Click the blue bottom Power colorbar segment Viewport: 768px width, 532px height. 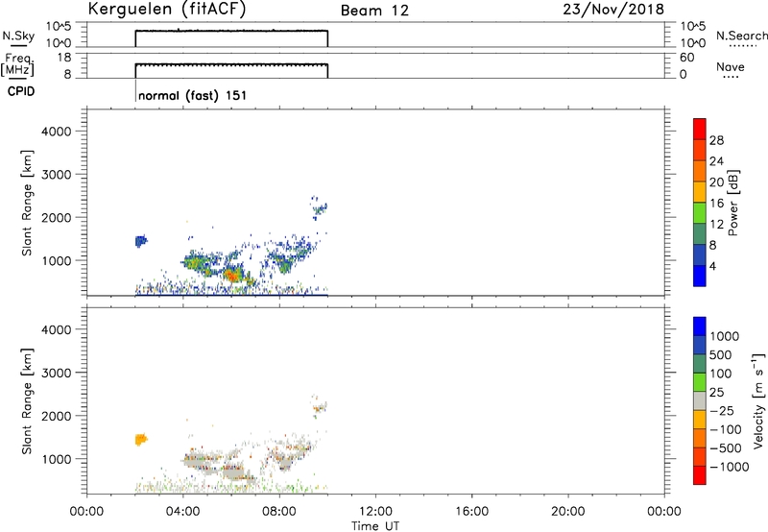click(x=700, y=276)
